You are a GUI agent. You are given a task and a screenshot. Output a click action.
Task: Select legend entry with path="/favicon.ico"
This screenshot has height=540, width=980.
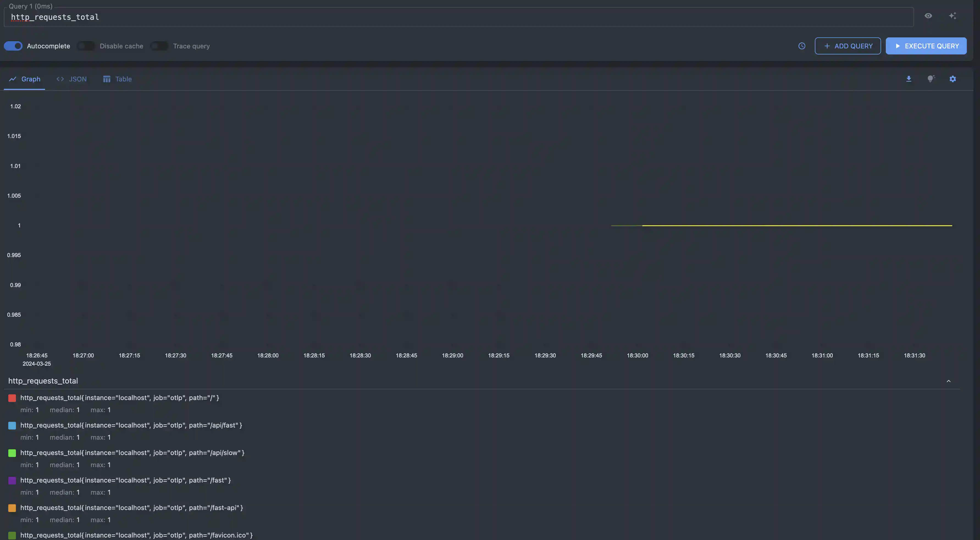pos(136,535)
